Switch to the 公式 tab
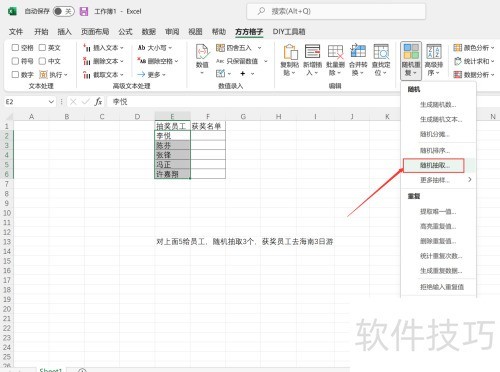 (125, 32)
